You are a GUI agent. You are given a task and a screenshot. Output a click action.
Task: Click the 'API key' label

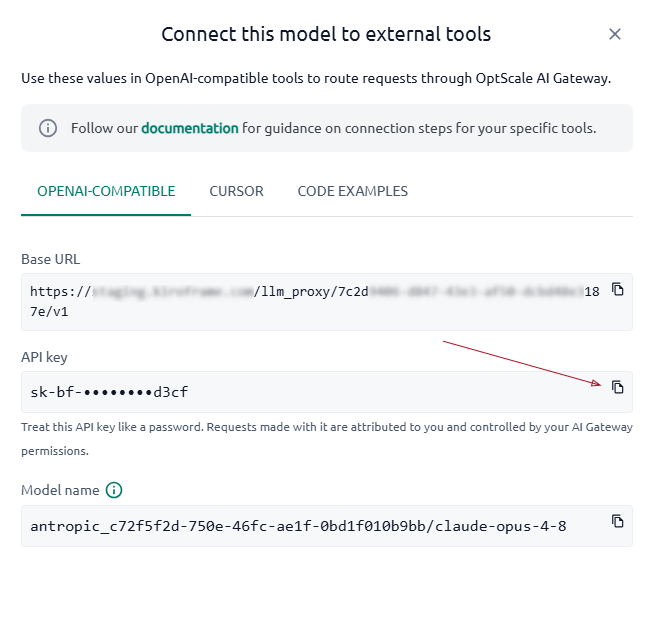44,357
